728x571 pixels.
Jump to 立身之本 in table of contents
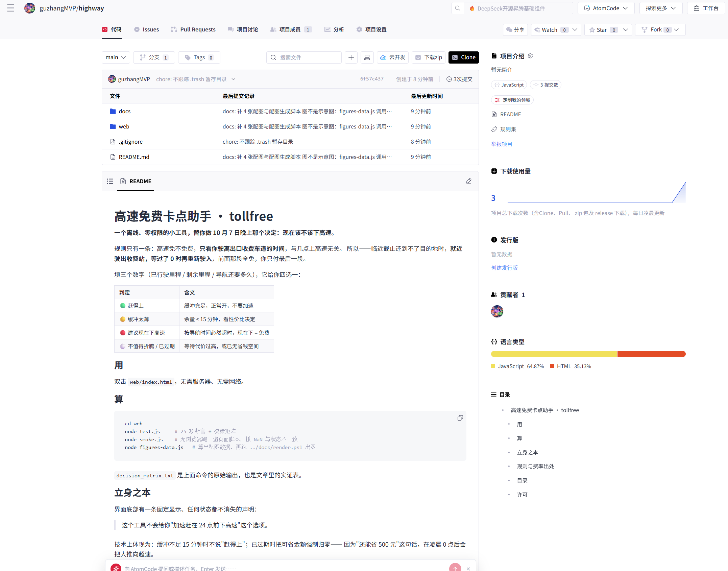(x=527, y=452)
